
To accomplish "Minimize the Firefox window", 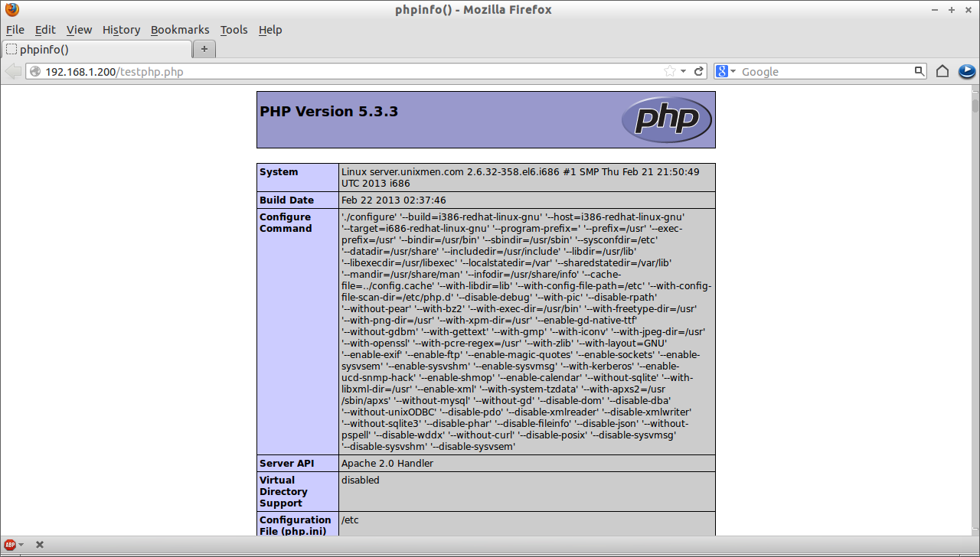I will (935, 10).
